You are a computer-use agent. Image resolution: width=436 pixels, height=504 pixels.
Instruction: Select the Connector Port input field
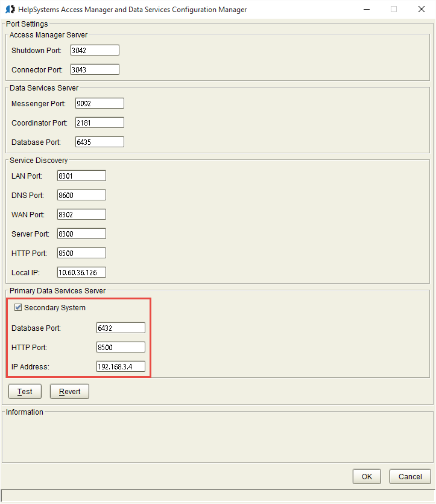(x=95, y=69)
